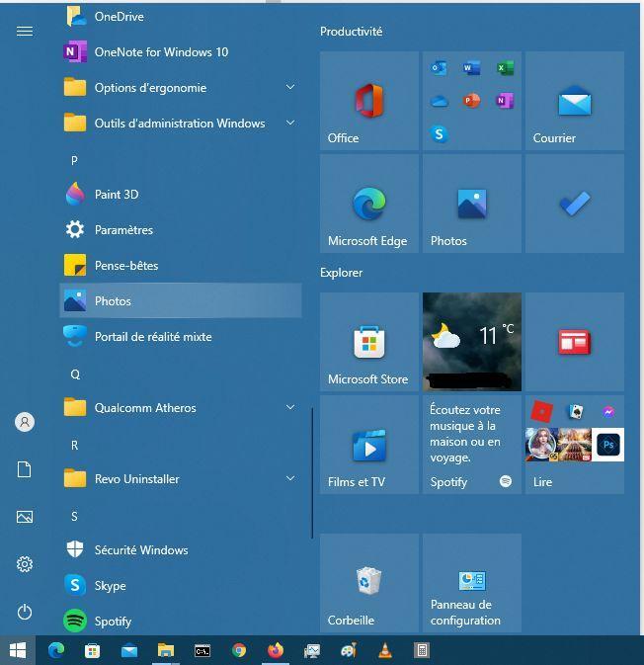Open the Office tile
This screenshot has height=665, width=644.
(369, 101)
